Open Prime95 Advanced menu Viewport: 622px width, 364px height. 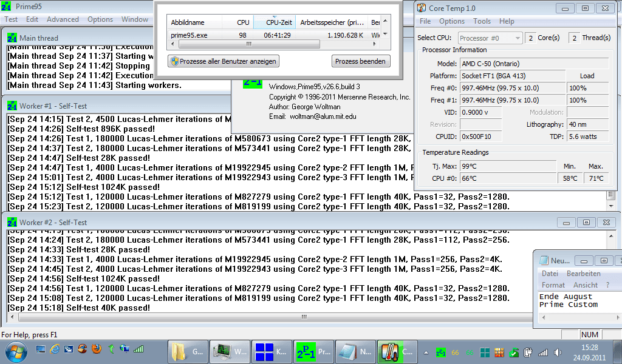pyautogui.click(x=63, y=19)
